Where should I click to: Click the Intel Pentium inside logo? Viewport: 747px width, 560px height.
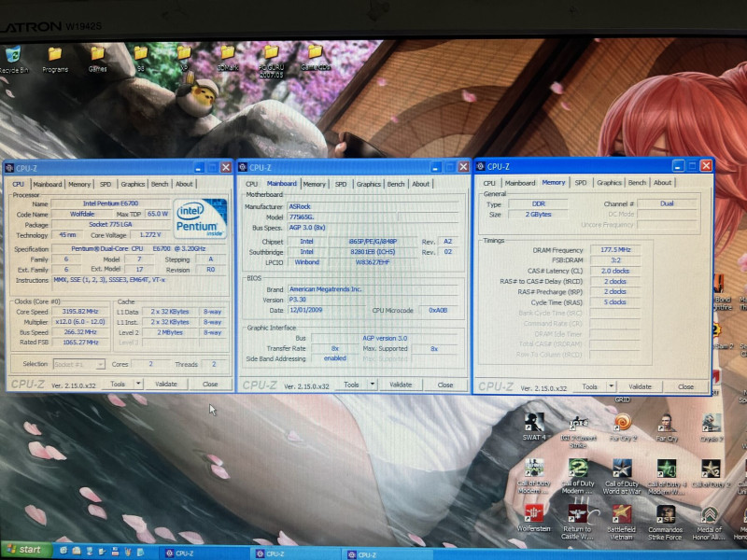[200, 218]
